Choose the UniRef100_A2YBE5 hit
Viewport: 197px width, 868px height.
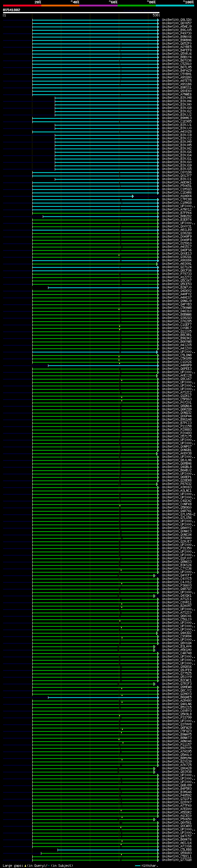(176, 47)
